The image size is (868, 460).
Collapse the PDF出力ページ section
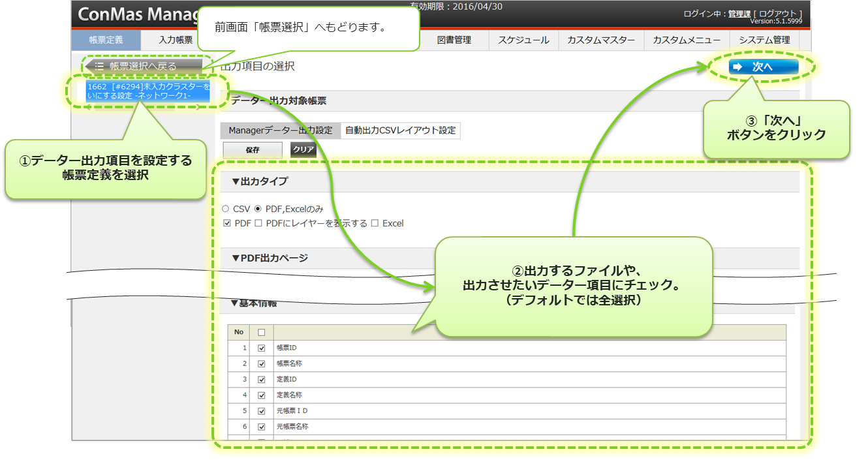(269, 258)
